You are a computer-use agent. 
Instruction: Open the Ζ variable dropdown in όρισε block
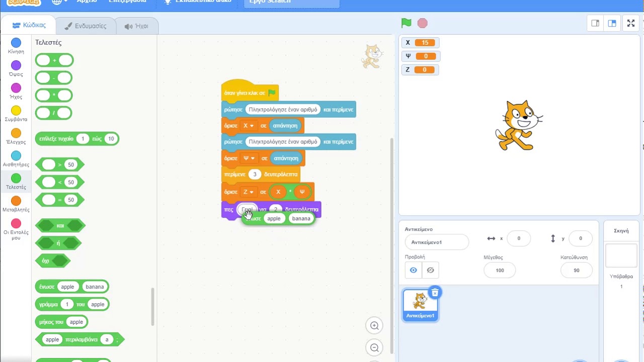(249, 192)
